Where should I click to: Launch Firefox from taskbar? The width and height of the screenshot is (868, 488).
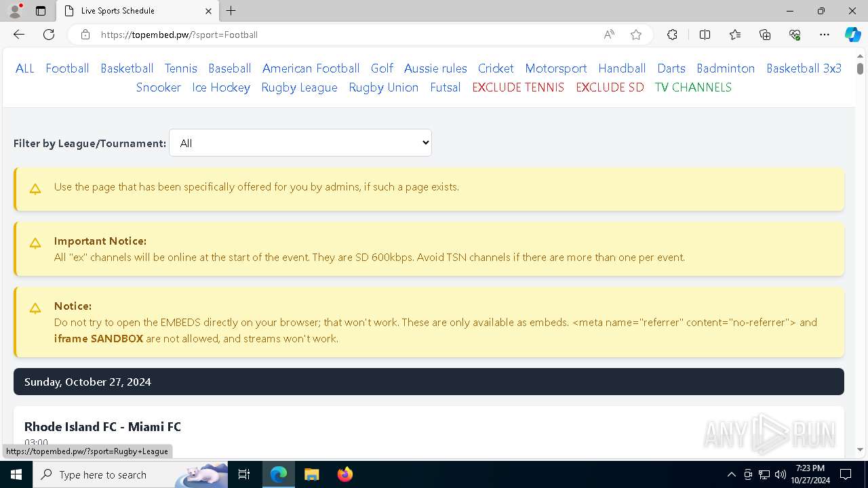pos(344,474)
